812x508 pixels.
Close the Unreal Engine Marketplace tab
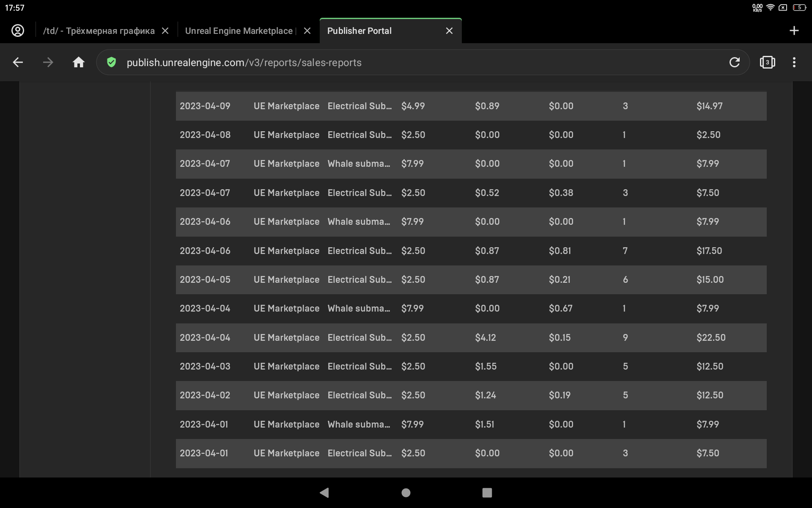[307, 31]
